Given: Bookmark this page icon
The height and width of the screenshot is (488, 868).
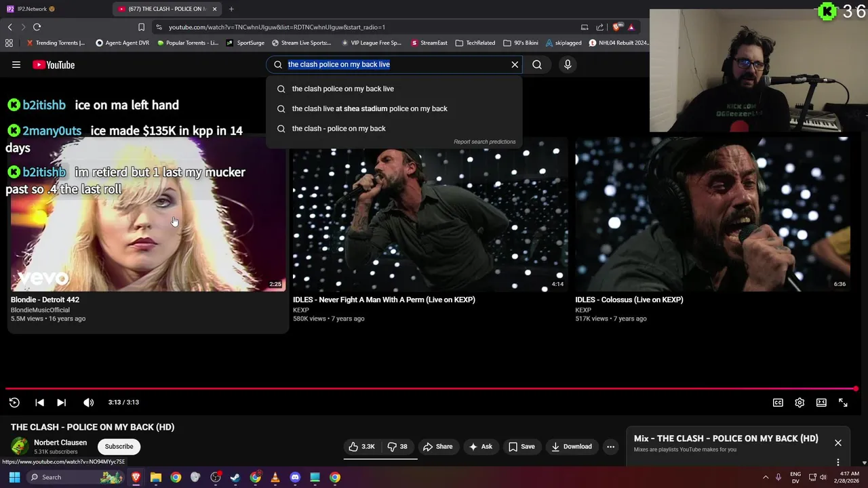Looking at the screenshot, I should tap(141, 27).
